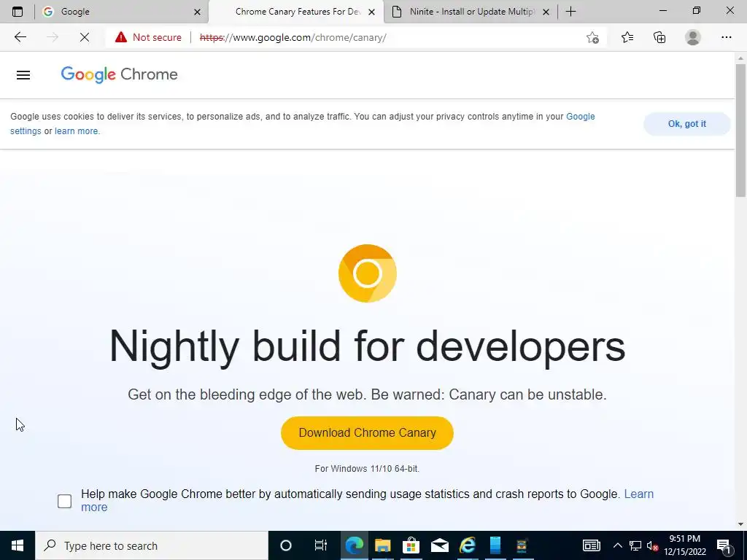747x560 pixels.
Task: Open Edge Settings and more menu
Action: tap(726, 37)
